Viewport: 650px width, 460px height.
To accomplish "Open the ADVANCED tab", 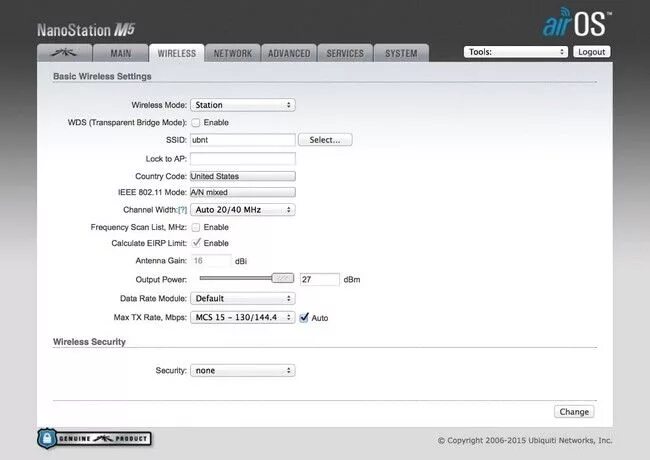I will click(x=289, y=53).
